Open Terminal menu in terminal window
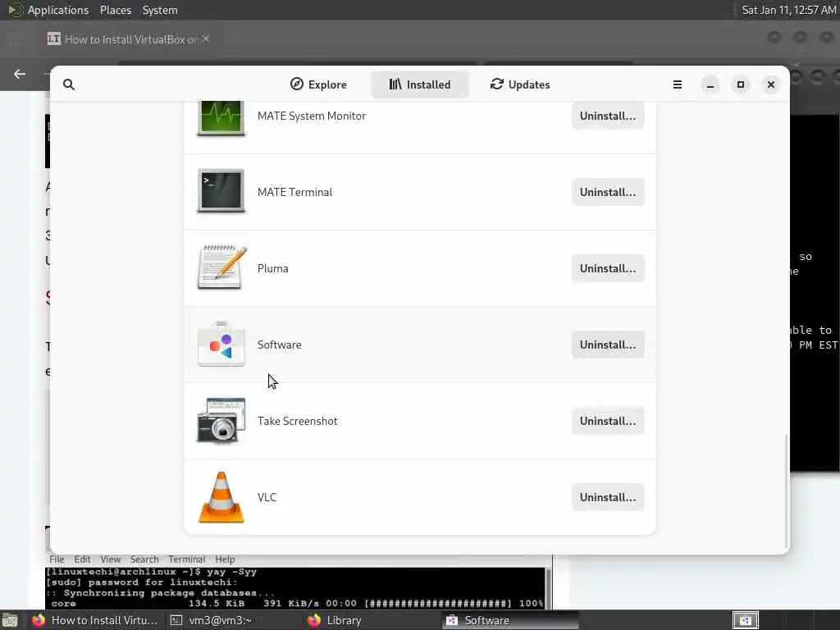840x630 pixels. [x=186, y=559]
